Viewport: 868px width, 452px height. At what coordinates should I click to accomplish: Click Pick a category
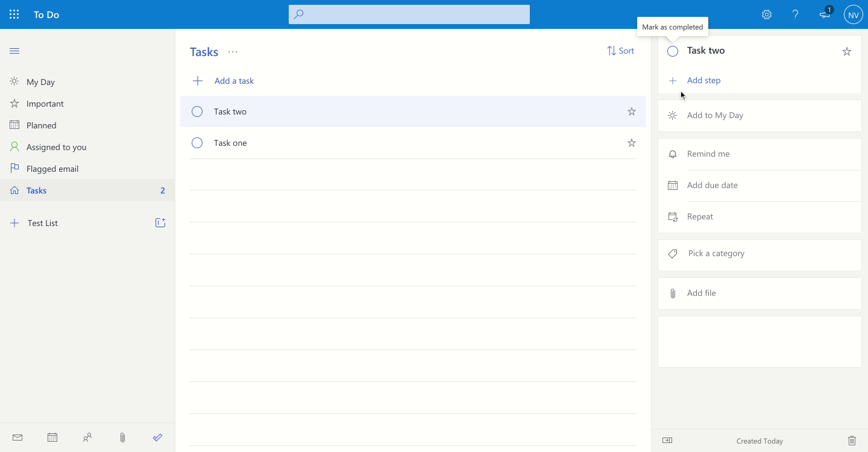716,253
